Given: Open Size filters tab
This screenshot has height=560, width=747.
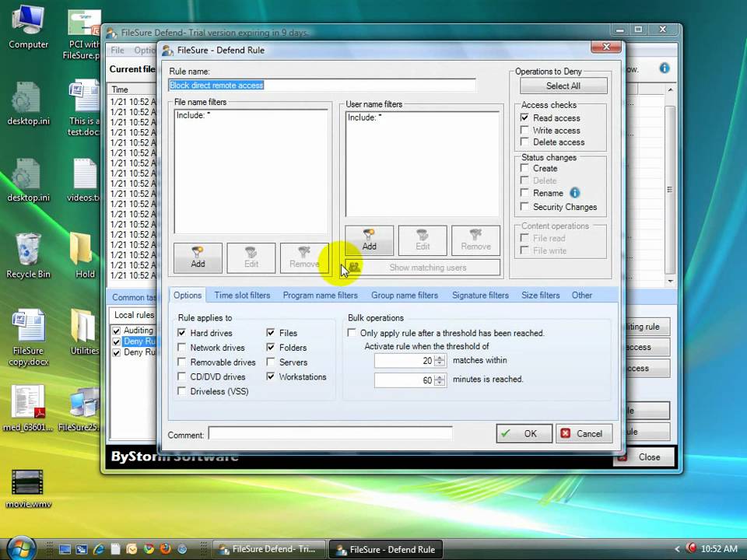Looking at the screenshot, I should coord(540,296).
